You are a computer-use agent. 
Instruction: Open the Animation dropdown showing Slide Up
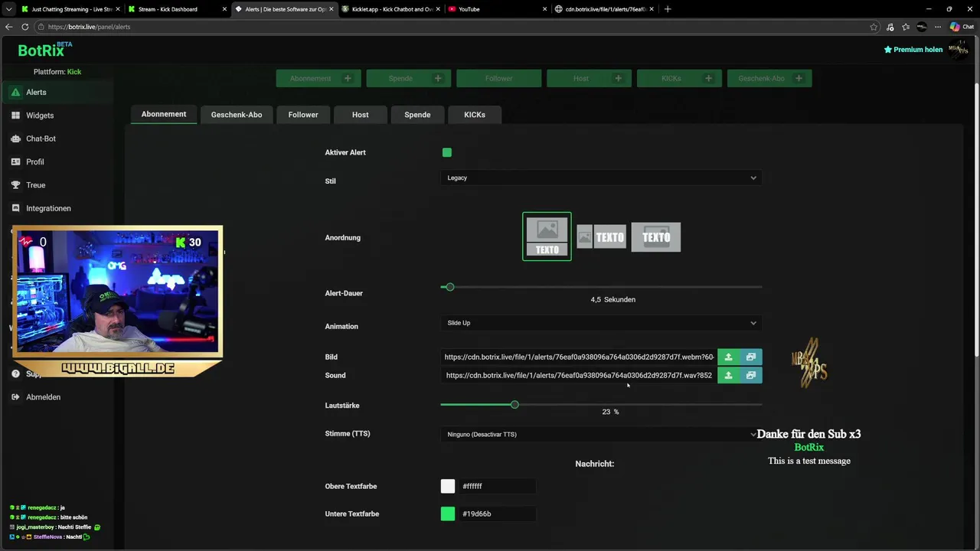coord(601,323)
